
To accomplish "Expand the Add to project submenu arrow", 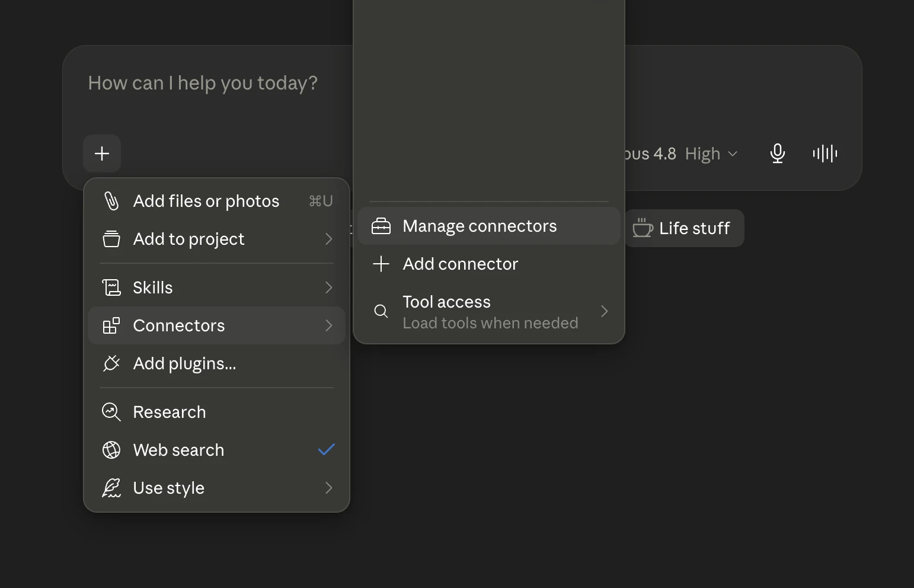I will tap(329, 239).
